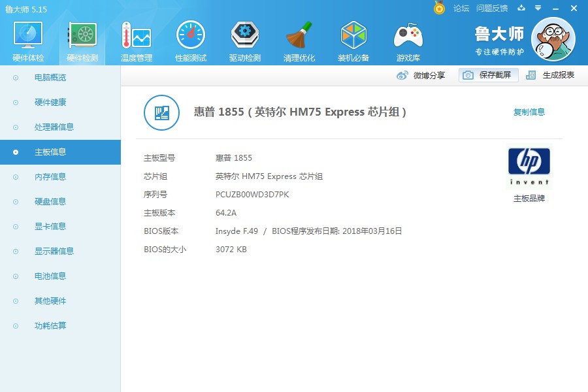Open 驱动检测 driver detection
588x392 pixels.
point(245,41)
